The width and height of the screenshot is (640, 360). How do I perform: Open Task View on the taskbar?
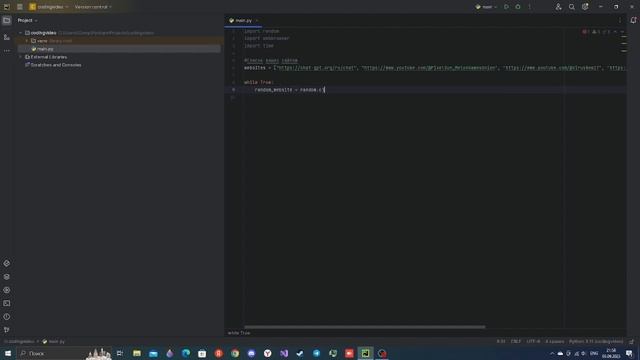[120, 353]
